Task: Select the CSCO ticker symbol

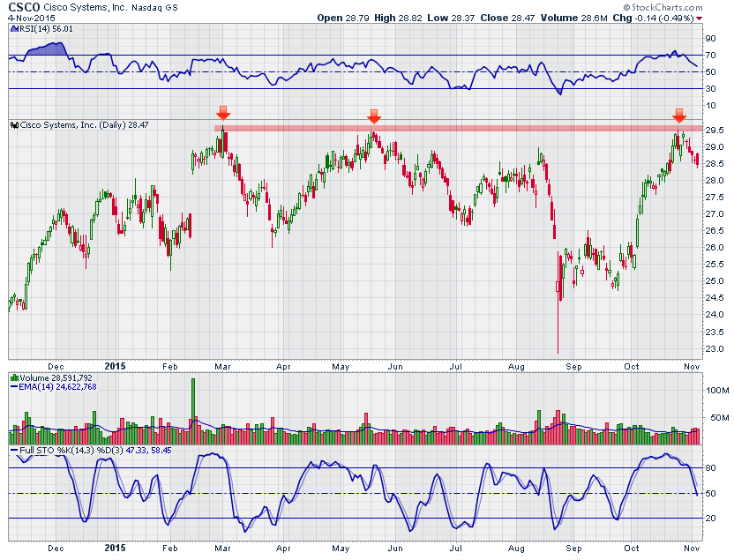Action: click(25, 7)
